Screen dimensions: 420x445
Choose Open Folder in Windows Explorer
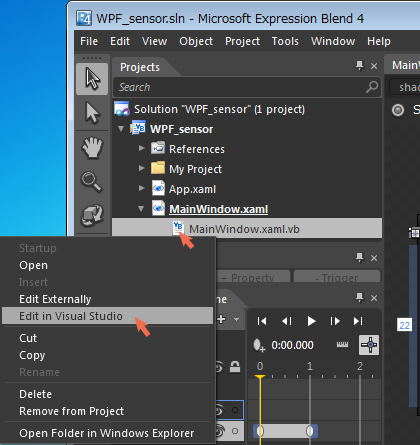click(x=107, y=433)
